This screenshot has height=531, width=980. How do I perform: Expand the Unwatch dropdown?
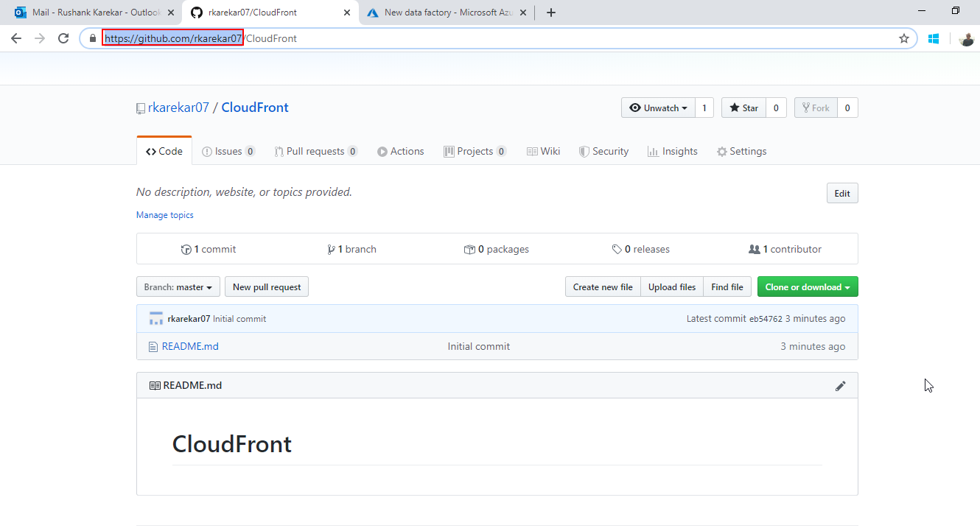click(x=658, y=108)
